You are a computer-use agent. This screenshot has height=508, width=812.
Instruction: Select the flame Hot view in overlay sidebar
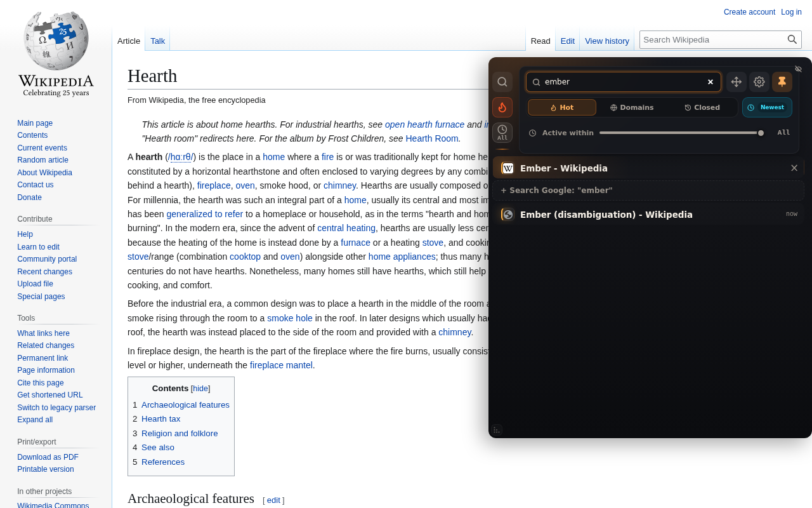point(502,107)
